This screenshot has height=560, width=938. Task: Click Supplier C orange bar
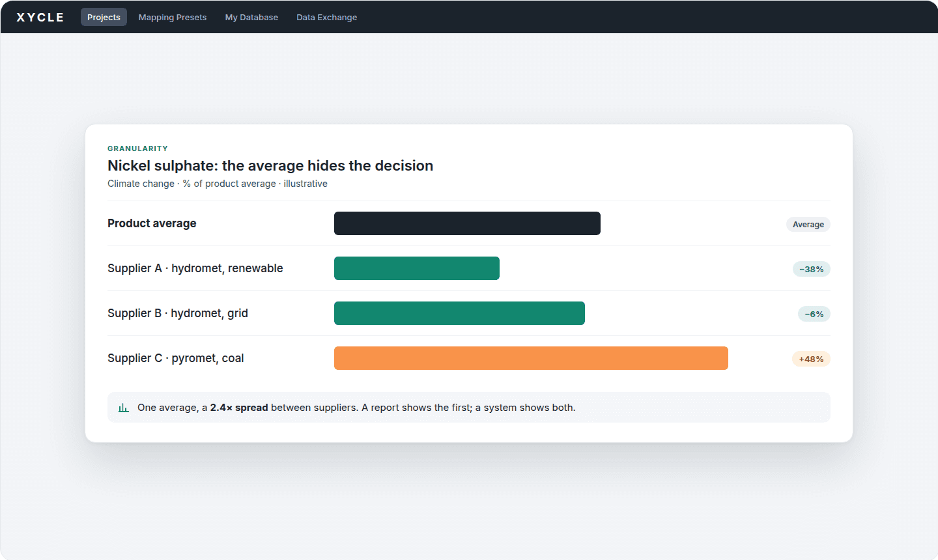pos(531,358)
